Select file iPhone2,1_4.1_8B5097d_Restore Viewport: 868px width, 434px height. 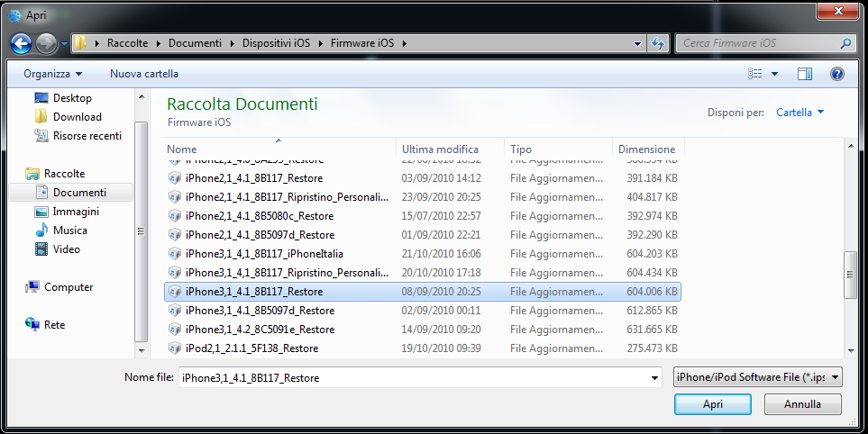[423, 234]
